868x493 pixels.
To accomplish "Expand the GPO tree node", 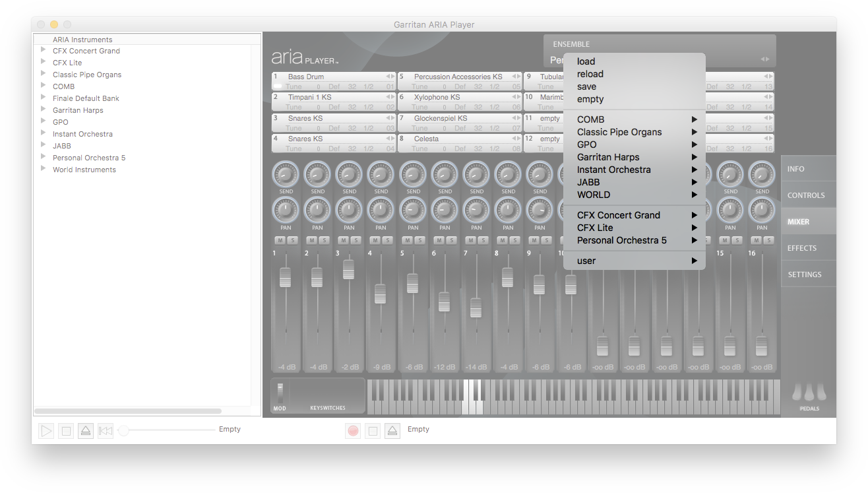I will pos(44,121).
